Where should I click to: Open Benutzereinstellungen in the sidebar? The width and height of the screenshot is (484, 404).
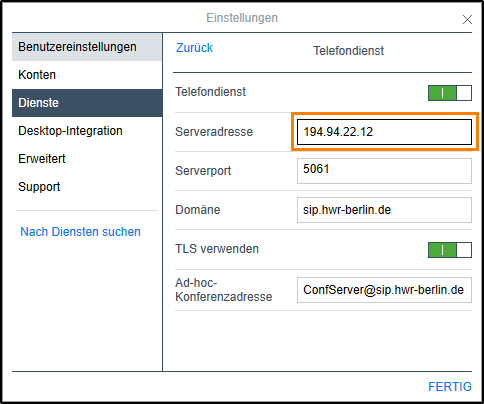click(87, 47)
